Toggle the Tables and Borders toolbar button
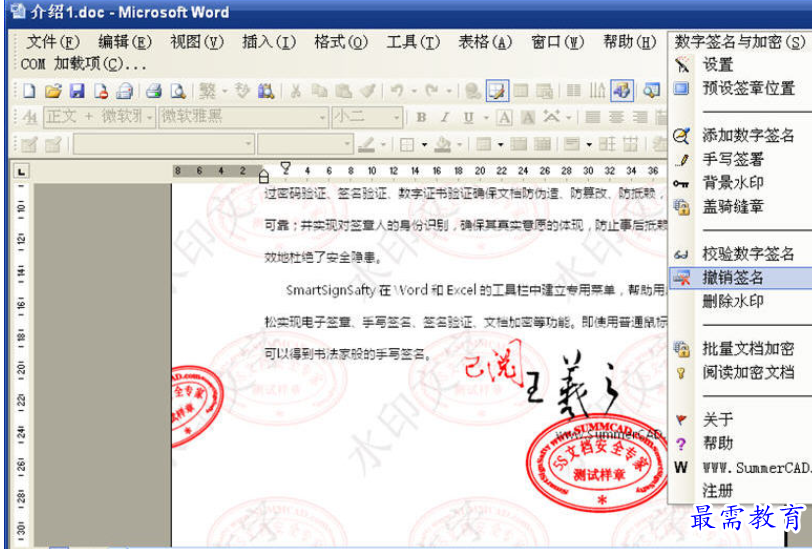 [497, 91]
